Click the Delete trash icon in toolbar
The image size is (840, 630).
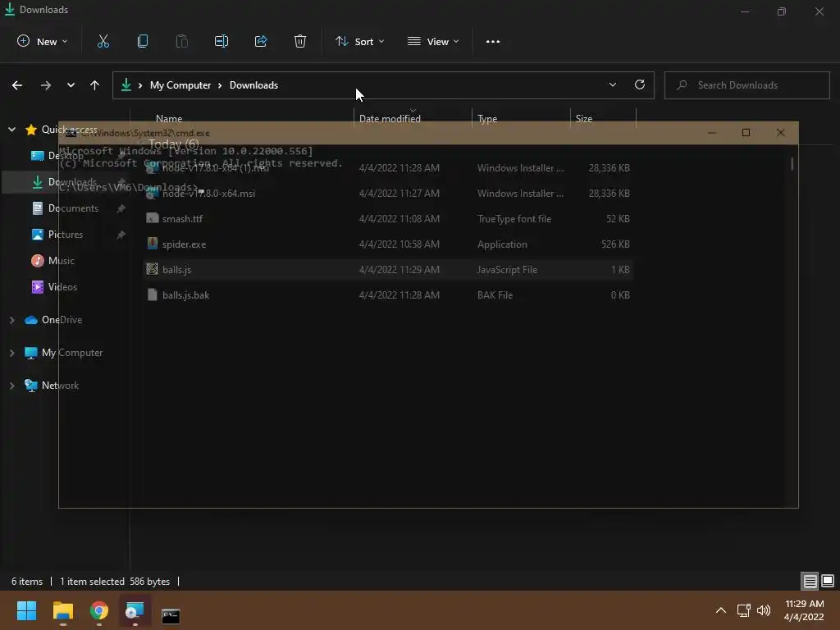[x=300, y=41]
